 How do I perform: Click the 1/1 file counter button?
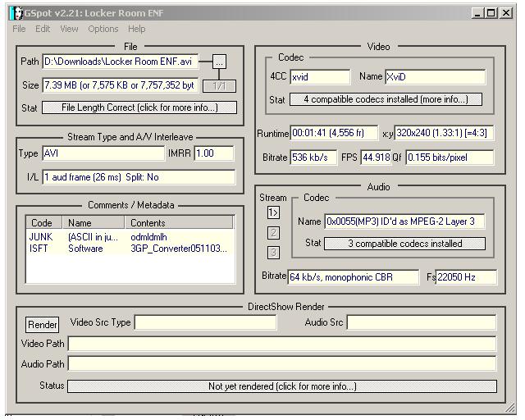point(219,86)
